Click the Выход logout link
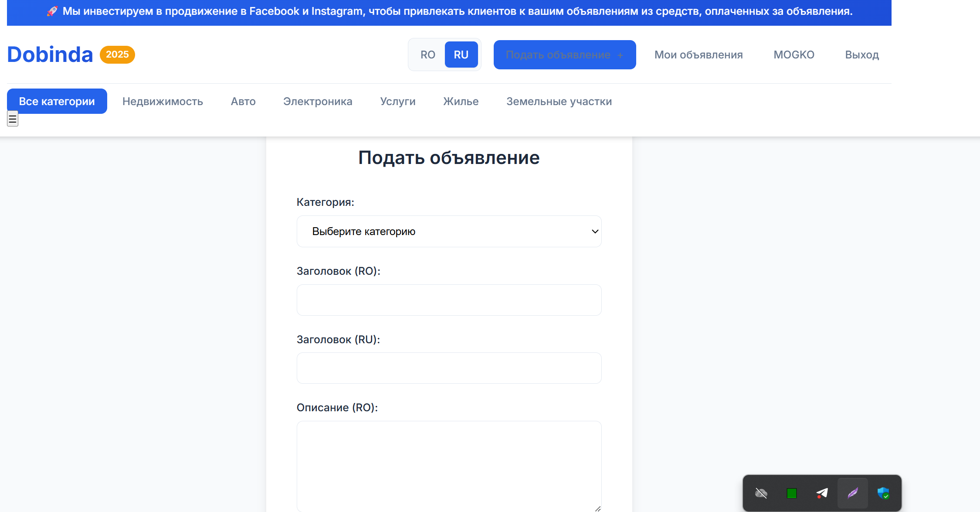This screenshot has height=512, width=980. tap(862, 55)
